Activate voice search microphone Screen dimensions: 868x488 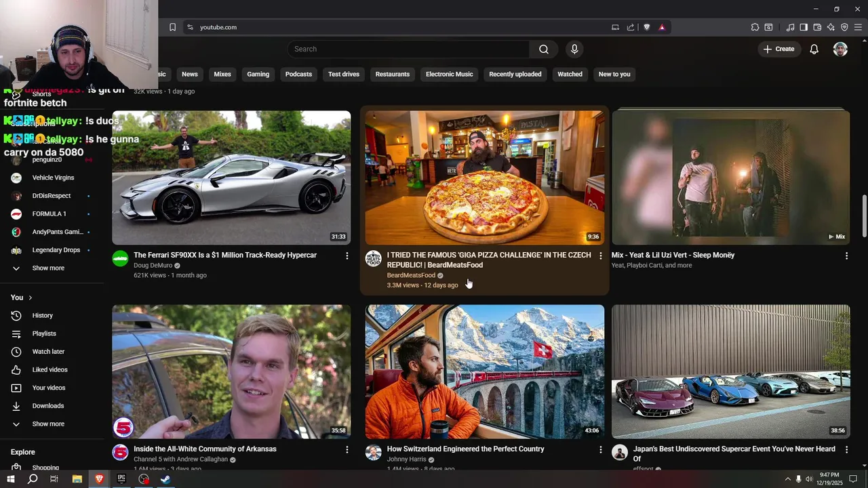pyautogui.click(x=574, y=49)
